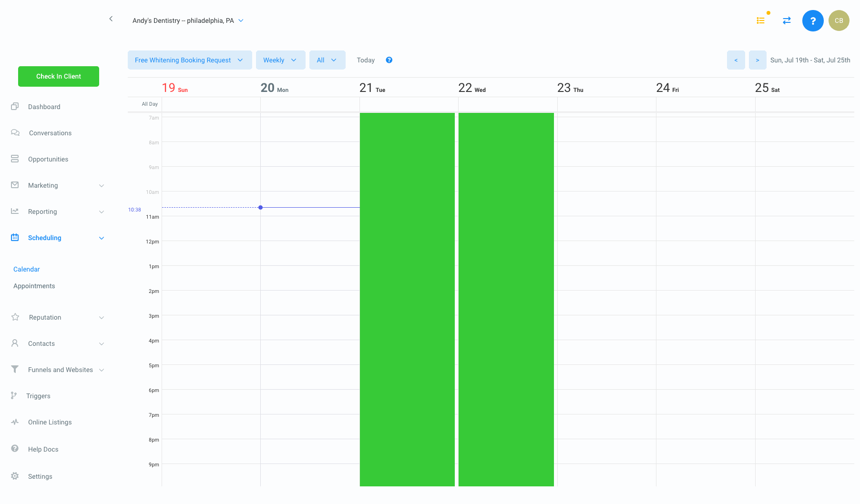Click the blue switch arrows icon
This screenshot has width=860, height=504.
pos(787,20)
